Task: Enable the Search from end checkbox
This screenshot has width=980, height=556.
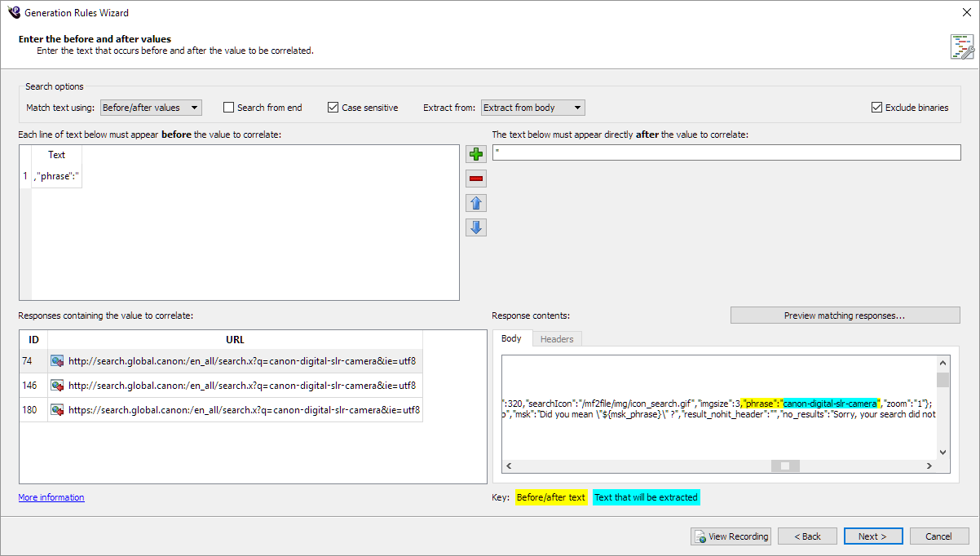Action: (x=229, y=108)
